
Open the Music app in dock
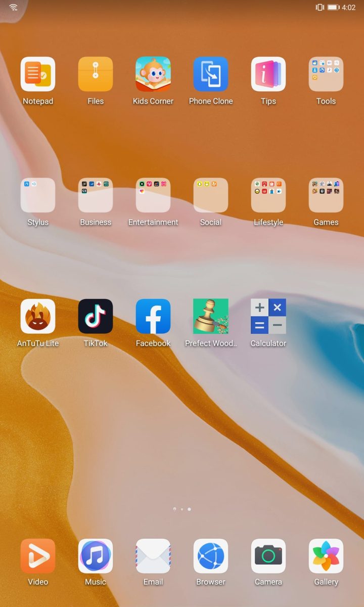tap(96, 556)
